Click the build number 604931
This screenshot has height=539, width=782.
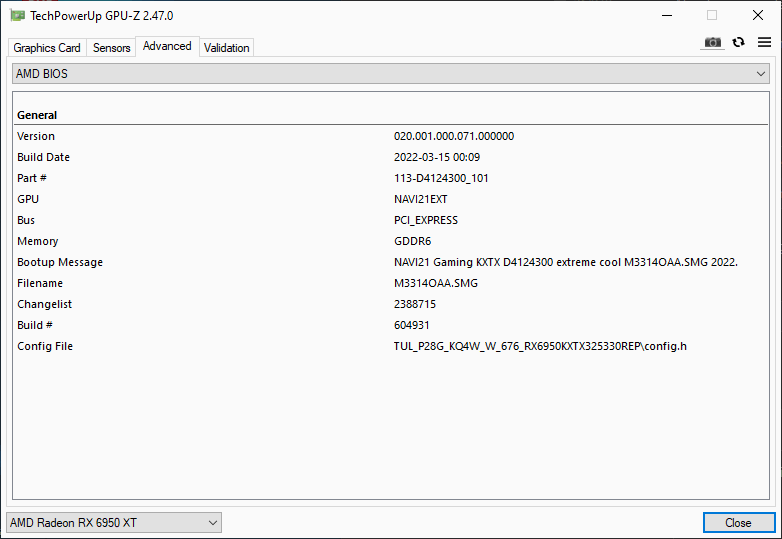click(x=411, y=325)
